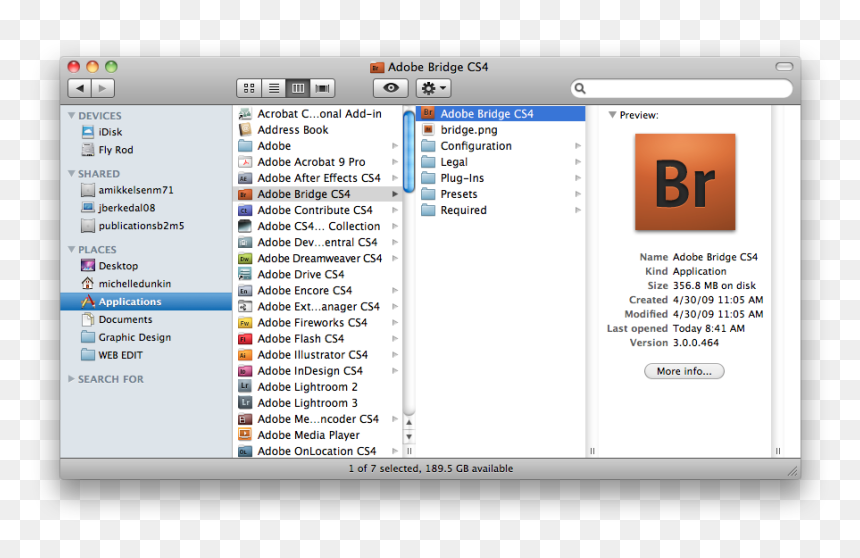Expand the Configuration folder arrow
The image size is (860, 558).
click(x=578, y=145)
